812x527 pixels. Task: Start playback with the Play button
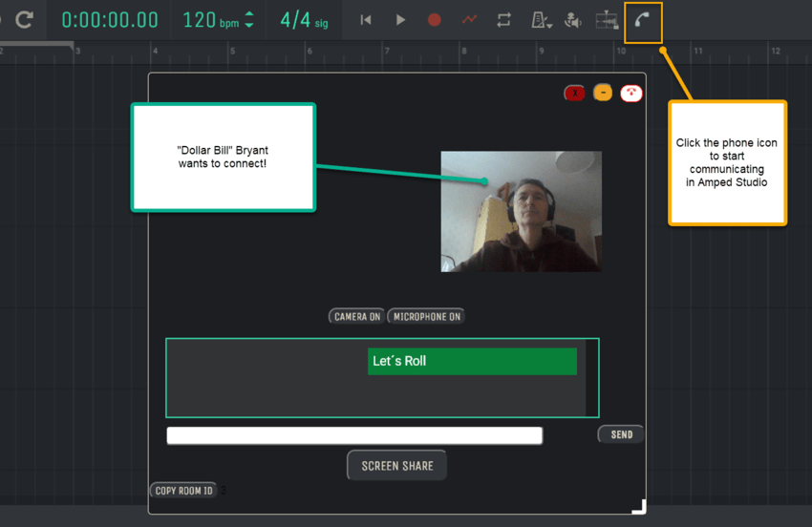pyautogui.click(x=400, y=20)
